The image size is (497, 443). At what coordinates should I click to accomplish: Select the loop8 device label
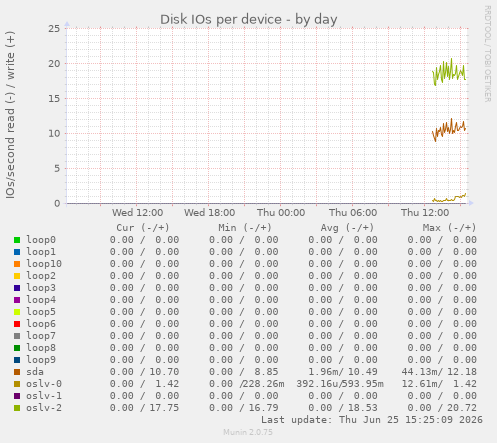41,348
